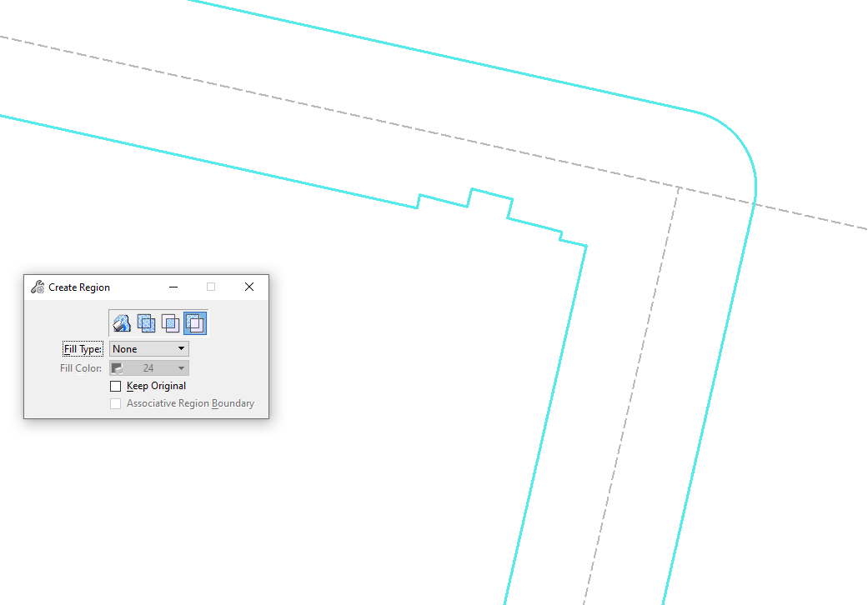Viewport: 868px width, 605px height.
Task: Click the maximize button of Create Region
Action: (211, 287)
